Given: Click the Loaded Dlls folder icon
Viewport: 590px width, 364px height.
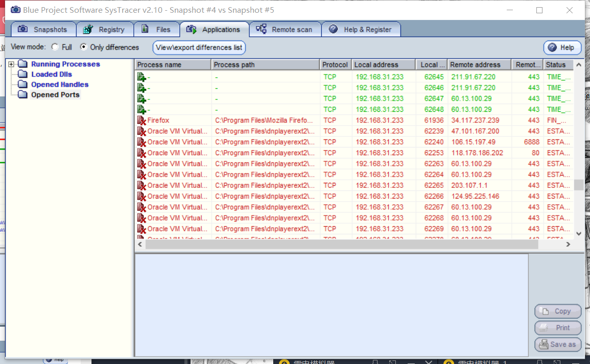Looking at the screenshot, I should click(22, 74).
